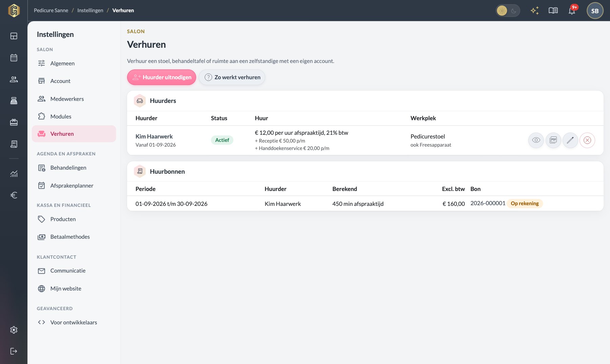
Task: Open Betaalmethodes settings
Action: [74, 237]
